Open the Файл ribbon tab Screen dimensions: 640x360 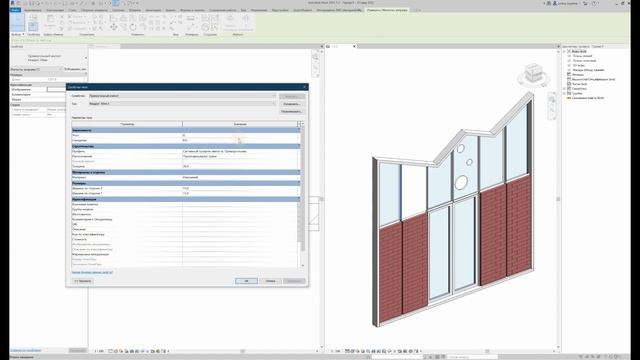[15, 10]
